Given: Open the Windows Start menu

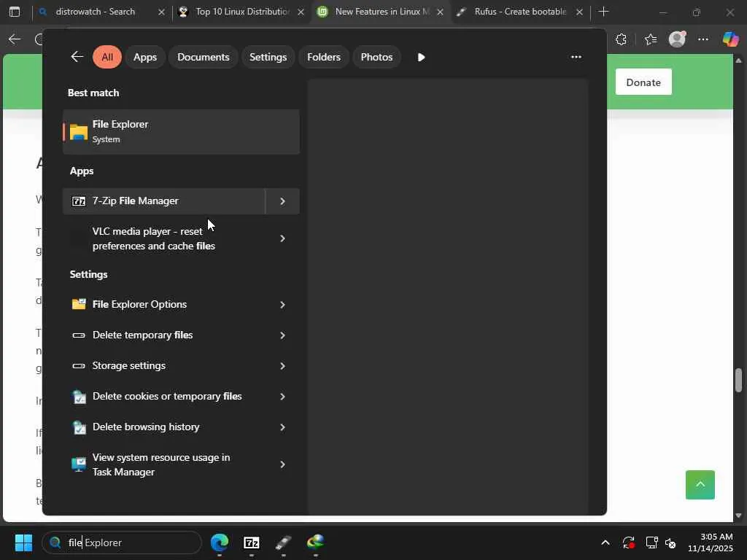Looking at the screenshot, I should click(x=23, y=542).
